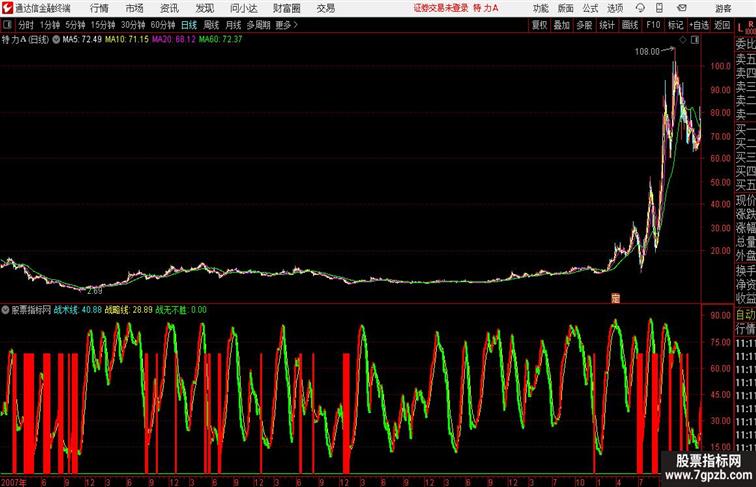Open the 选项 menu
The width and height of the screenshot is (756, 487).
coord(615,8)
